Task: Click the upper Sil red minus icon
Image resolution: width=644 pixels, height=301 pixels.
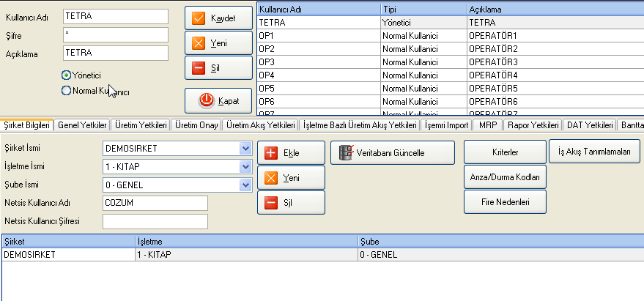Action: pyautogui.click(x=198, y=68)
